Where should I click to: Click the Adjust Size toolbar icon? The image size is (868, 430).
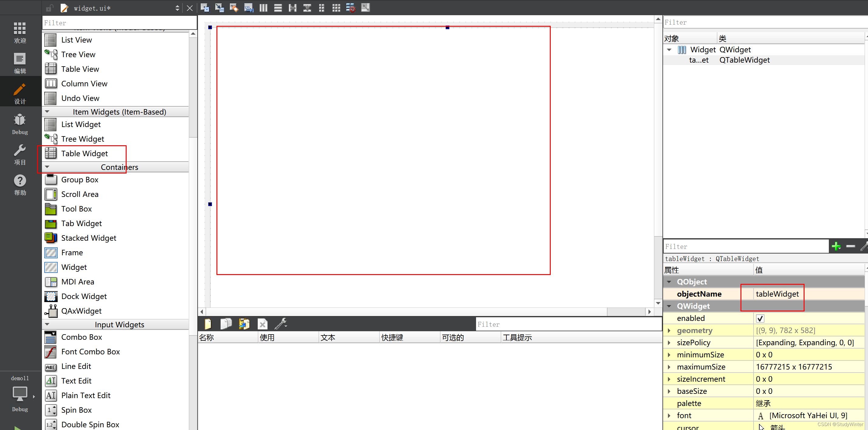click(365, 8)
